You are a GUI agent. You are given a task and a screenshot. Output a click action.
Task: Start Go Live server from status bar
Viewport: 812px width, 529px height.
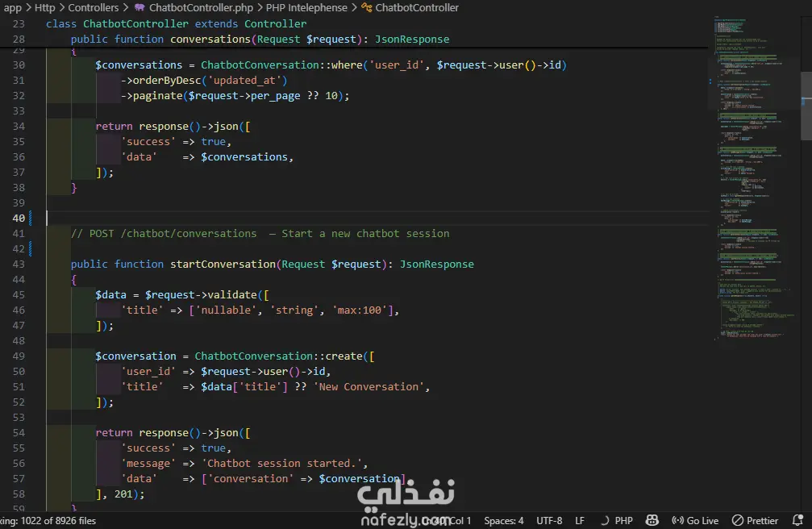[695, 520]
